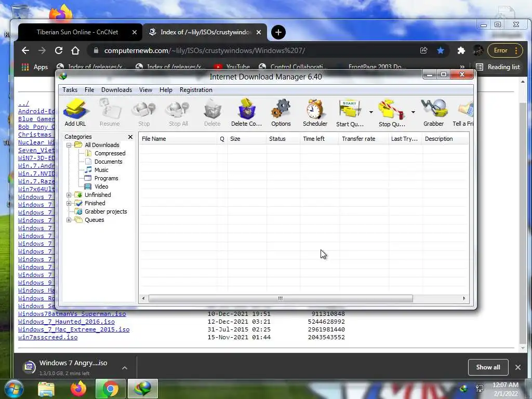Open Windows_7_Haunted_2016.iso link
The image size is (532, 399).
coord(66,322)
